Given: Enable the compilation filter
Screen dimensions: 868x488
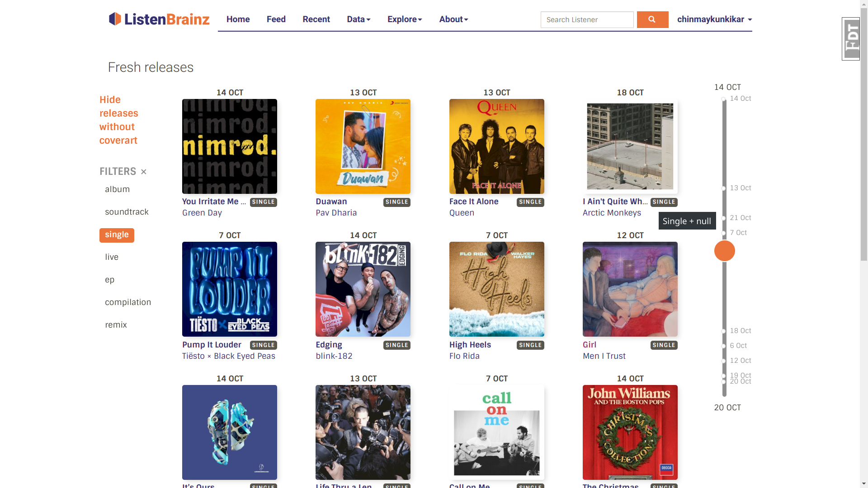Looking at the screenshot, I should (128, 302).
